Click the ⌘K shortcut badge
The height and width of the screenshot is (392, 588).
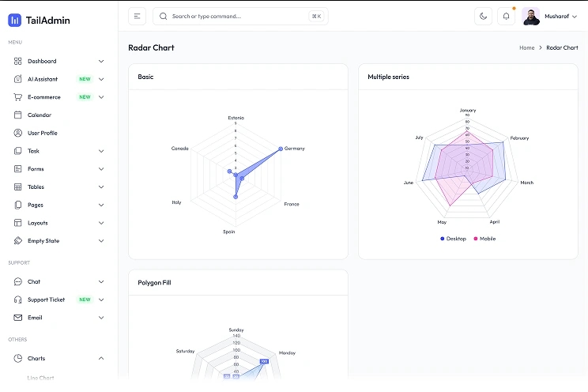click(316, 16)
